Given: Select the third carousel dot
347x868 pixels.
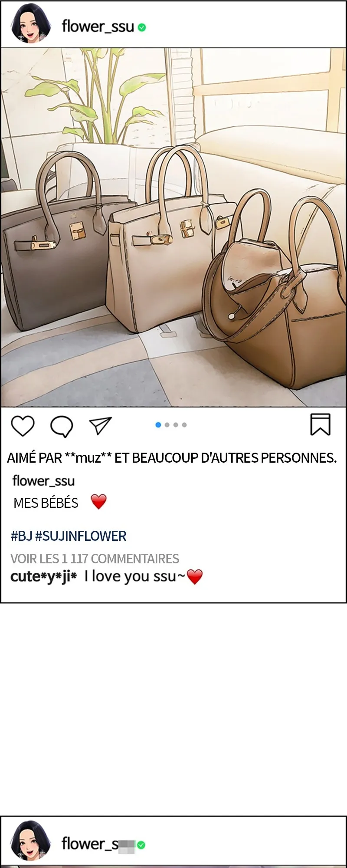Looking at the screenshot, I should pyautogui.click(x=176, y=425).
